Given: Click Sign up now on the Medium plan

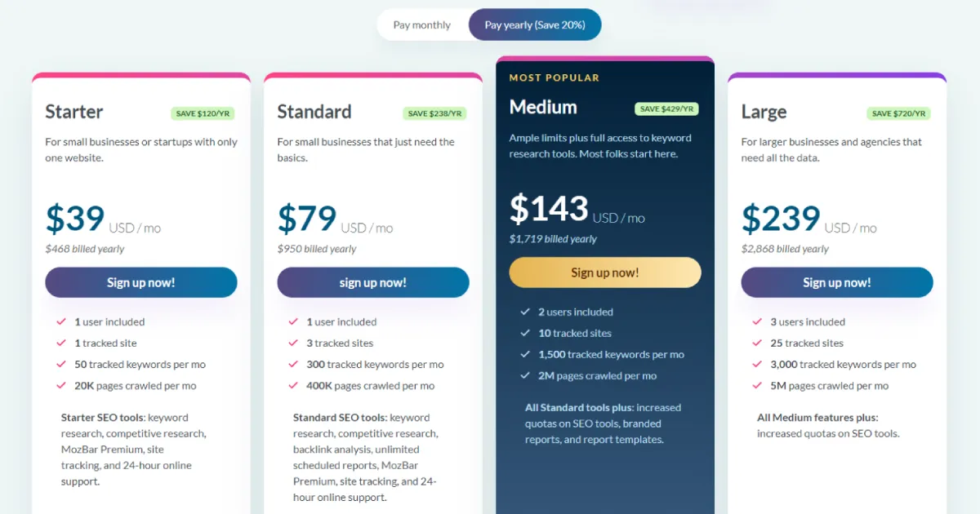Looking at the screenshot, I should pos(604,272).
